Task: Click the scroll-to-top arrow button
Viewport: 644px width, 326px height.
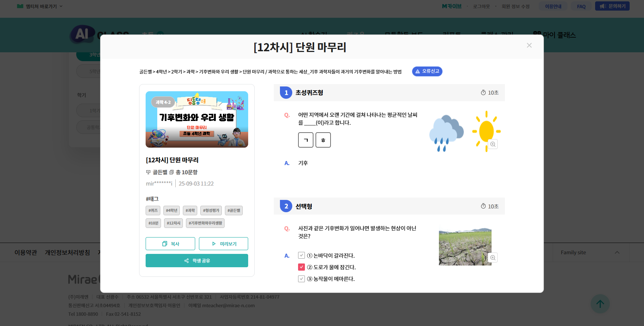Action: (600, 304)
